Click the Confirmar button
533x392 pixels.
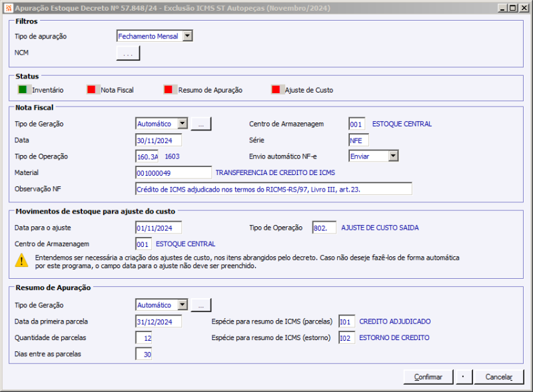pyautogui.click(x=428, y=377)
